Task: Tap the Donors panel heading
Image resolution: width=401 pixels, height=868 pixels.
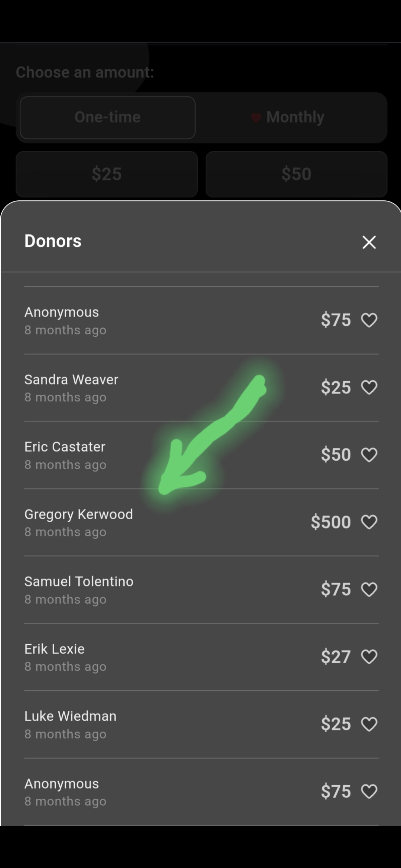Action: pos(53,241)
